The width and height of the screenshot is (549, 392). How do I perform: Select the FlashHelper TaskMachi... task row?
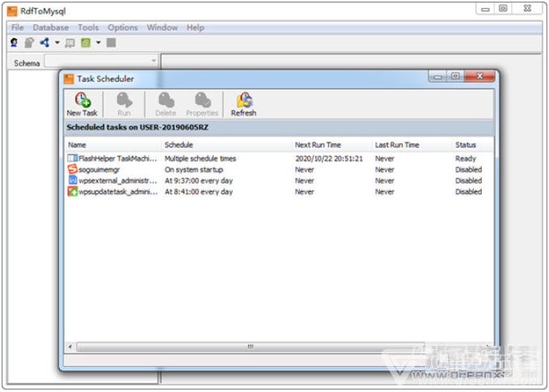point(279,158)
